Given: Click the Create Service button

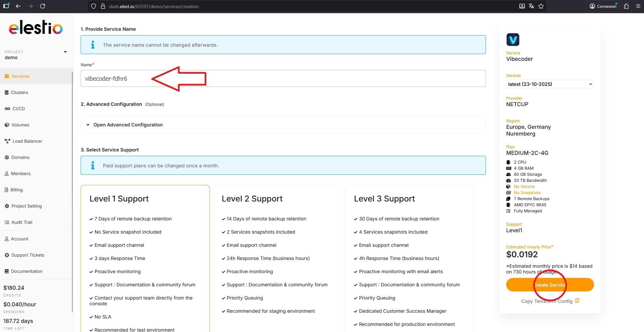Looking at the screenshot, I should pyautogui.click(x=549, y=285).
